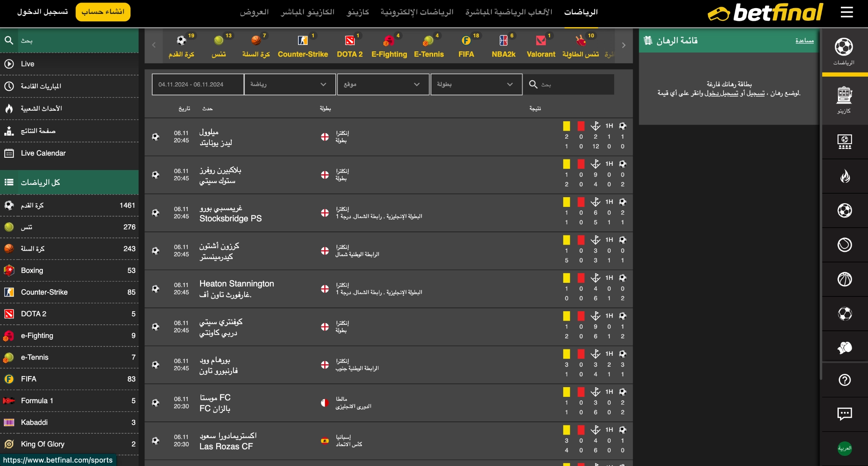Click the left sidebar search magnifier icon
Viewport: 868px width, 466px height.
9,40
